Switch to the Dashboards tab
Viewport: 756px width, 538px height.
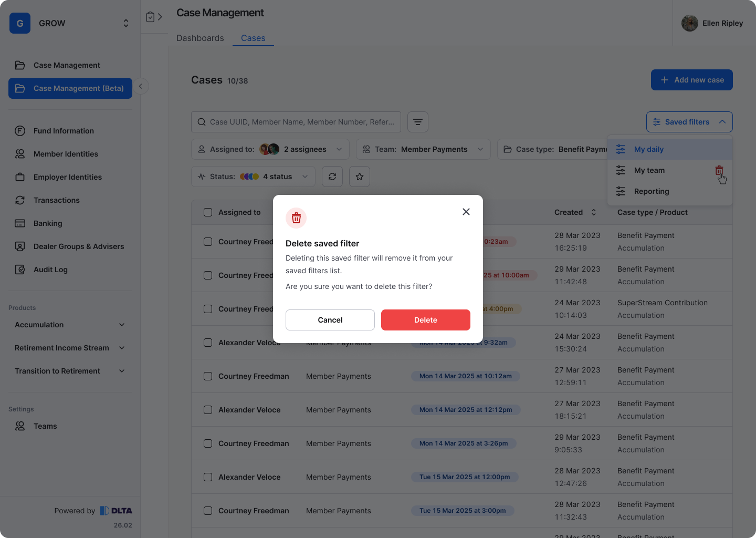click(200, 38)
